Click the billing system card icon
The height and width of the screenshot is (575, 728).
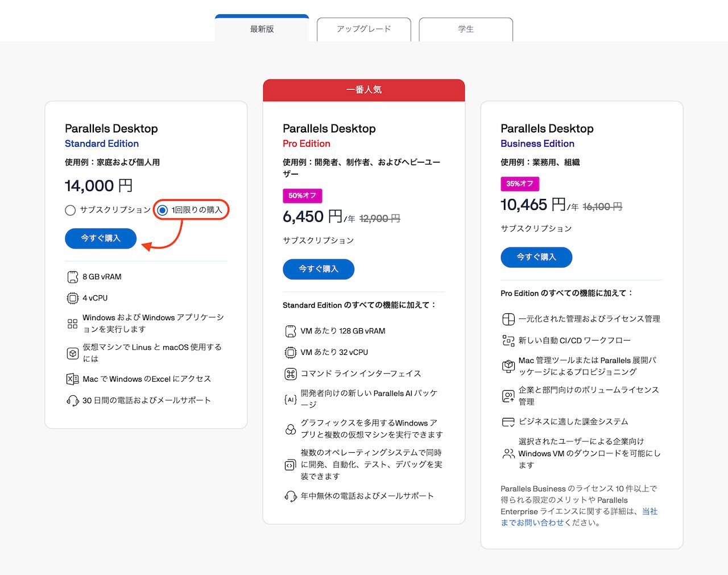click(508, 422)
